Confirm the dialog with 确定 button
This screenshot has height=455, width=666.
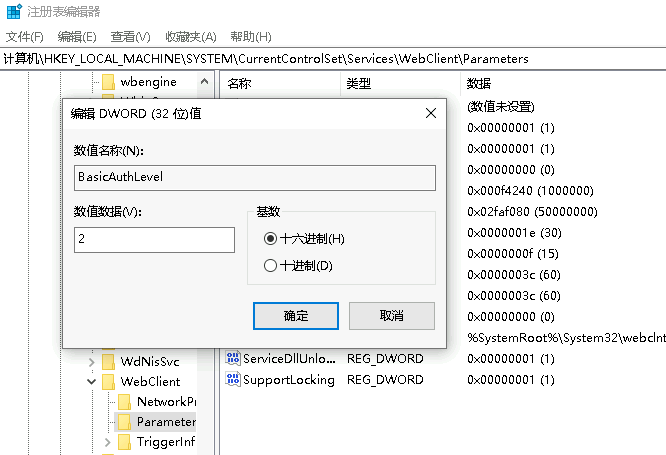click(x=296, y=315)
